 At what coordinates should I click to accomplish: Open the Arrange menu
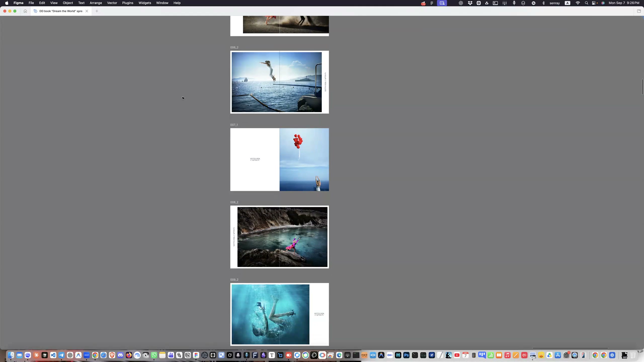[x=96, y=3]
